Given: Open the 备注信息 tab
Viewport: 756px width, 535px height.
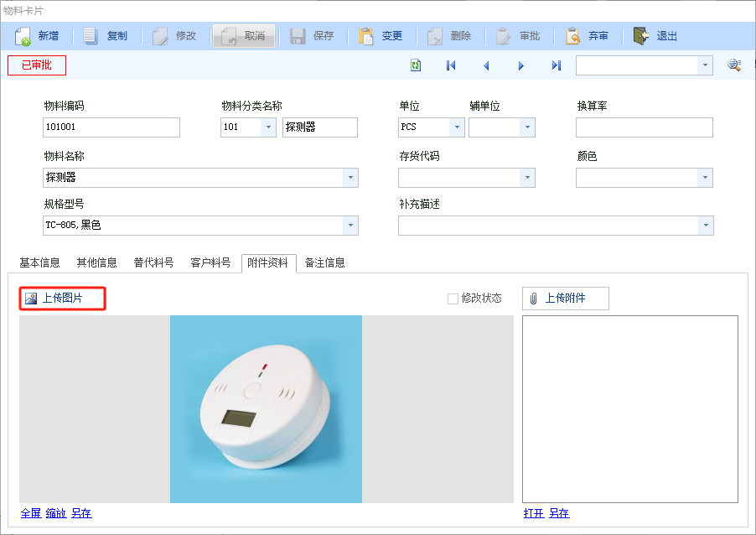Looking at the screenshot, I should click(324, 262).
